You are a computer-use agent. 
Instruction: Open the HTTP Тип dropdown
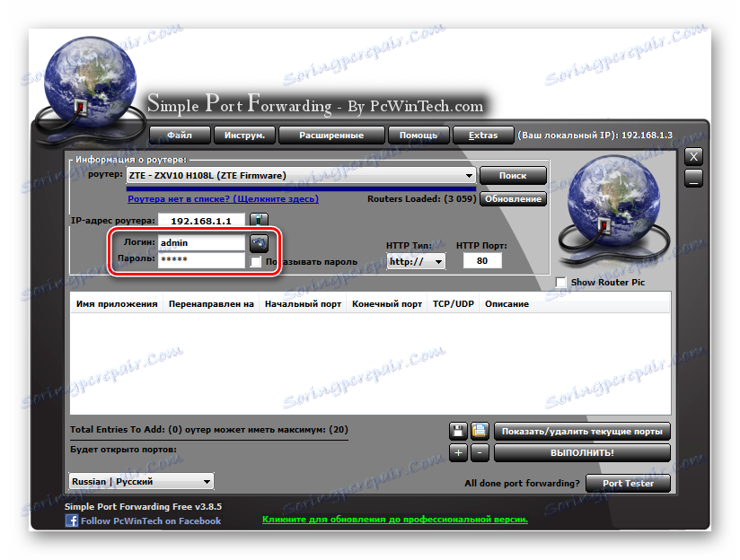click(x=416, y=261)
